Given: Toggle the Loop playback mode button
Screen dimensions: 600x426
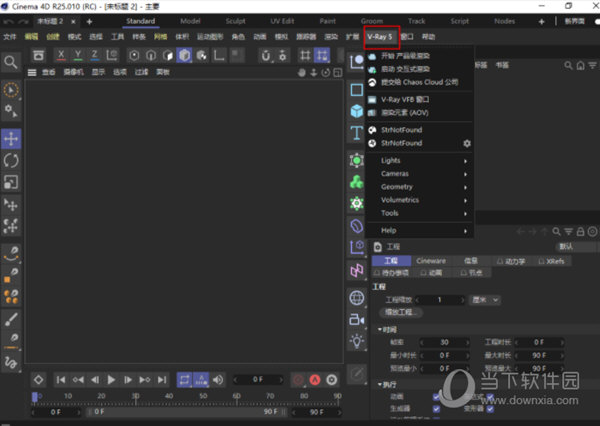Looking at the screenshot, I should click(x=184, y=380).
